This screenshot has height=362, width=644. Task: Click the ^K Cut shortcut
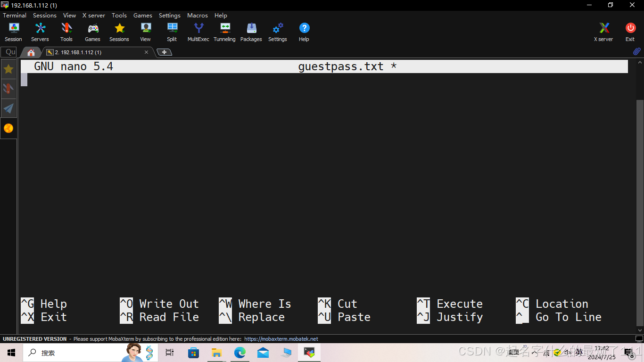tap(338, 304)
